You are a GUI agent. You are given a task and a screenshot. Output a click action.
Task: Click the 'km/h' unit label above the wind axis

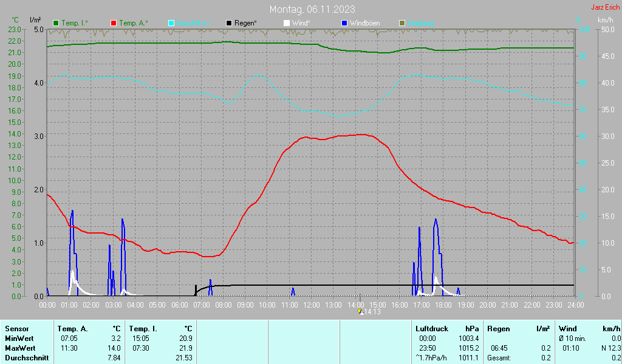point(606,20)
